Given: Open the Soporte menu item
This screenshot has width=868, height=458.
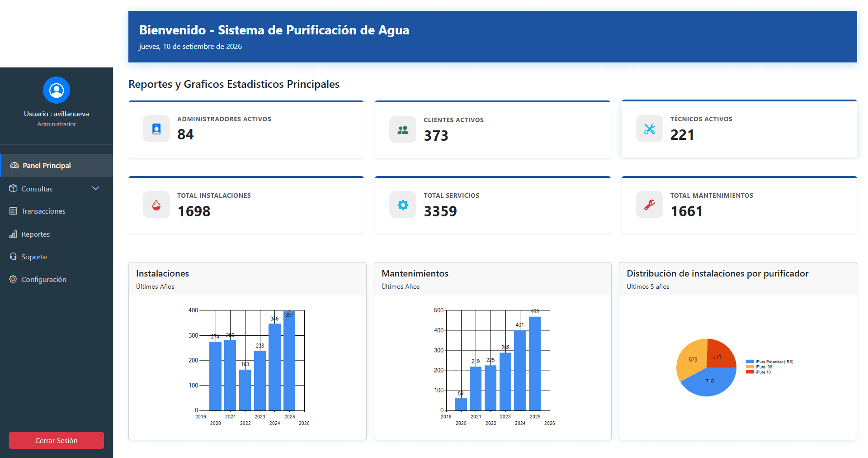Looking at the screenshot, I should (x=57, y=257).
